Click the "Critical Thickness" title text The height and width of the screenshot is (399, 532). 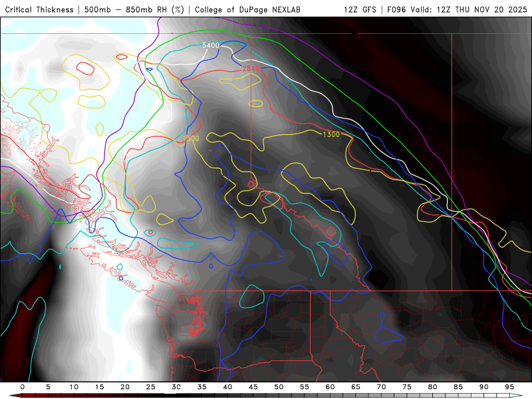[39, 9]
